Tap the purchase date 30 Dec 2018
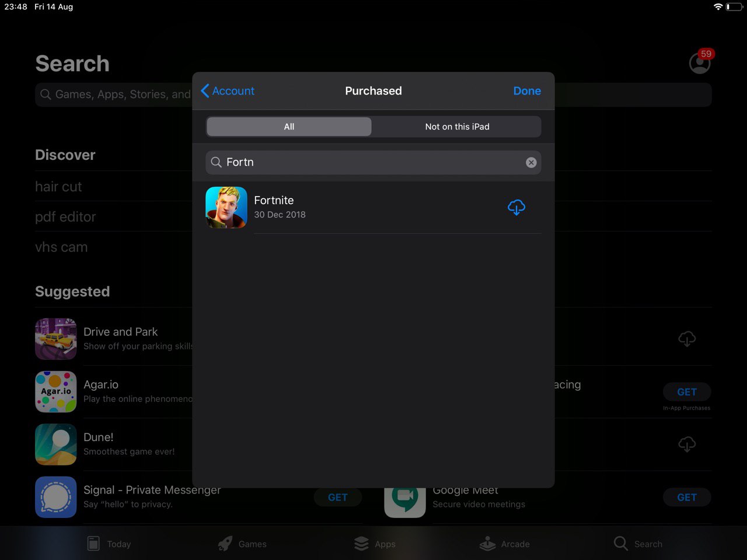The image size is (747, 560). click(x=280, y=215)
